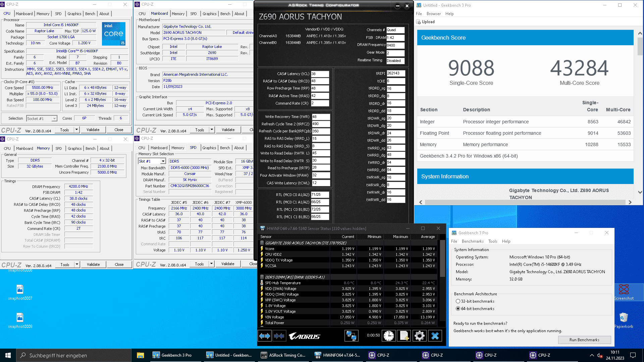Minimize ASRock Timing Configurator window
The height and width of the screenshot is (362, 644).
coord(397,6)
